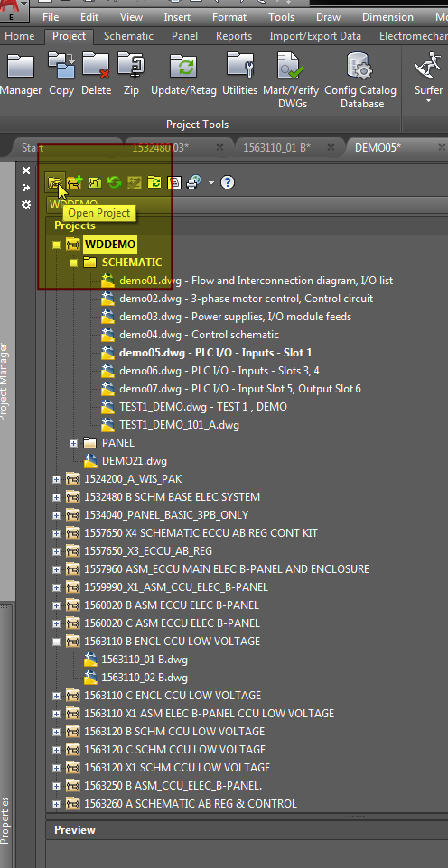Open the Properties vertical side tab
Viewport: 448px width, 868px height.
click(x=5, y=819)
